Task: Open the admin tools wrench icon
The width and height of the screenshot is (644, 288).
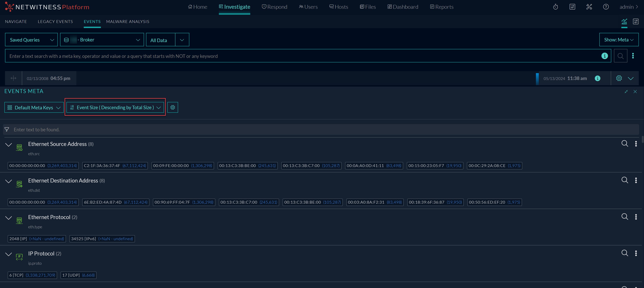Action: click(x=589, y=7)
